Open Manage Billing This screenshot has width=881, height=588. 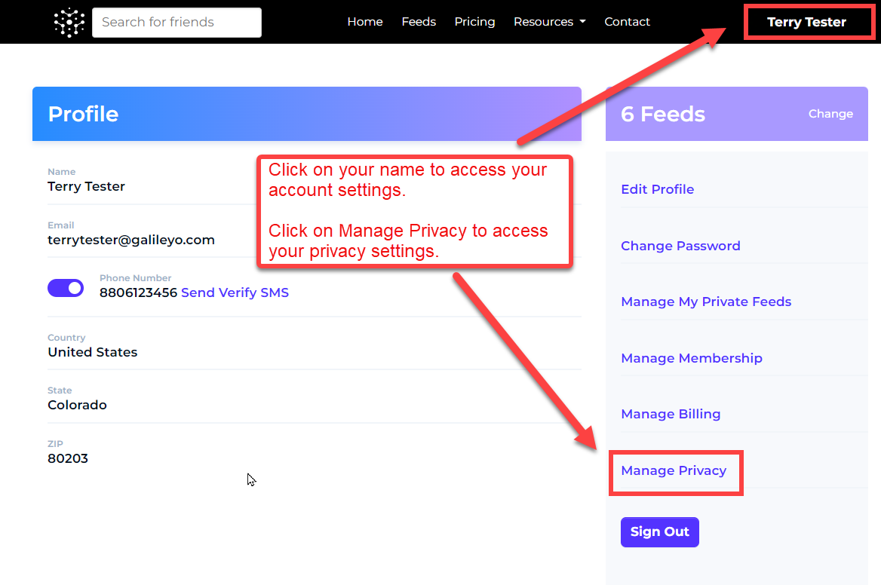[671, 414]
